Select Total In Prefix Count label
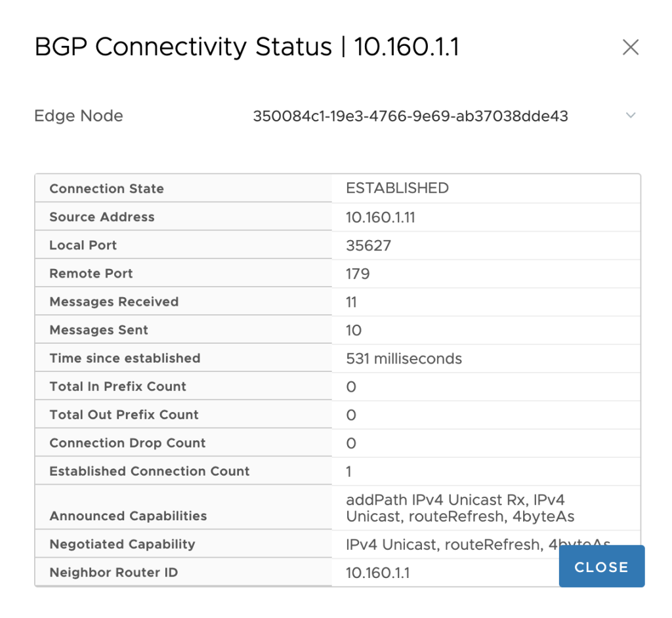The image size is (672, 618). pyautogui.click(x=118, y=386)
